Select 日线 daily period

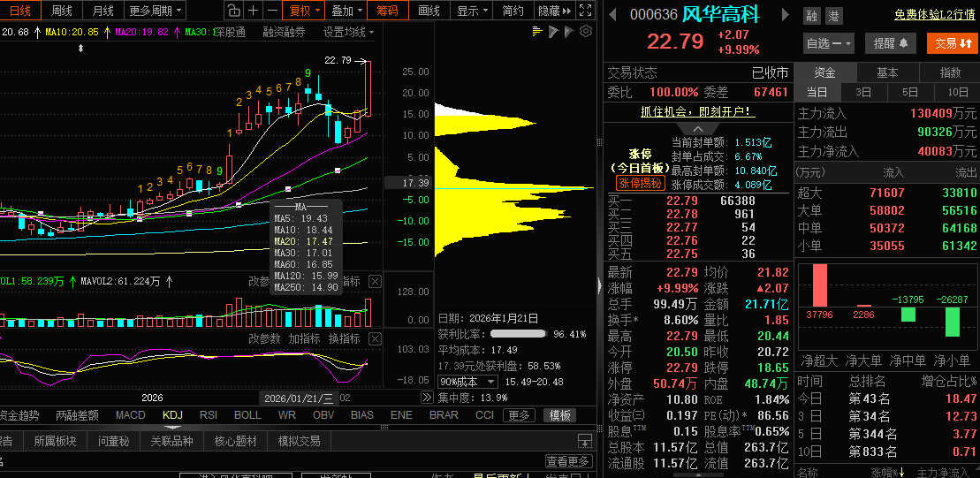[x=20, y=10]
